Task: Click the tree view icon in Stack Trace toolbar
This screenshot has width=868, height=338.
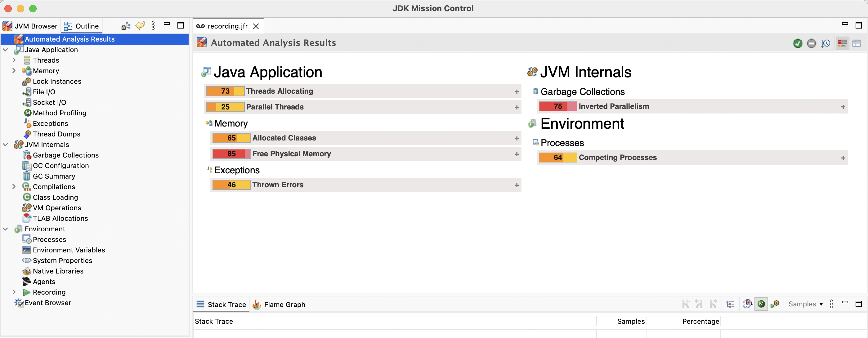Action: pos(730,304)
